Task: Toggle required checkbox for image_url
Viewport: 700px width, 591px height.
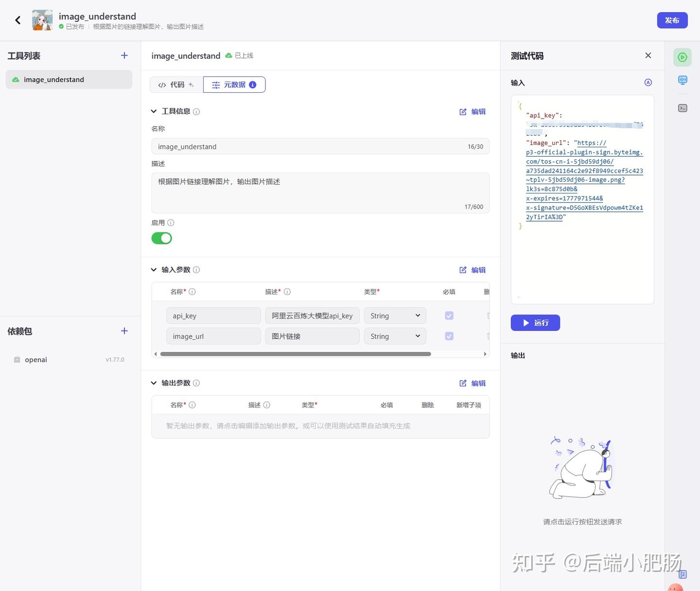Action: coord(449,336)
